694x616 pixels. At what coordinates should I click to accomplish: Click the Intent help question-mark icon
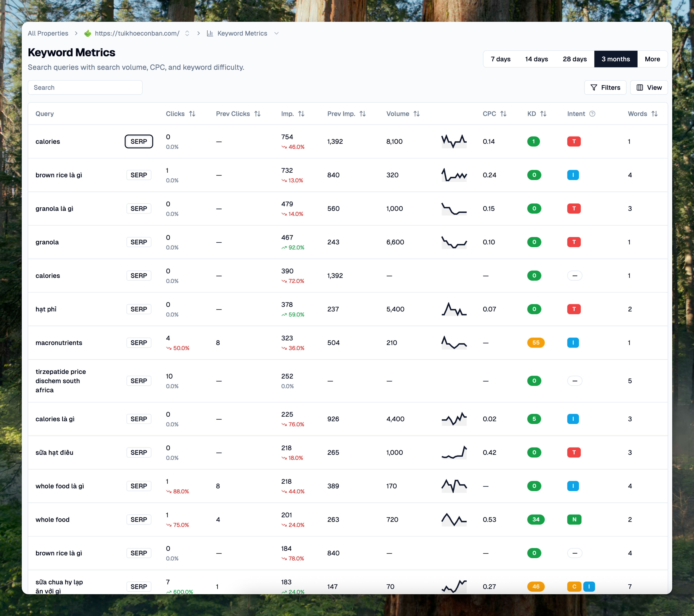click(592, 114)
